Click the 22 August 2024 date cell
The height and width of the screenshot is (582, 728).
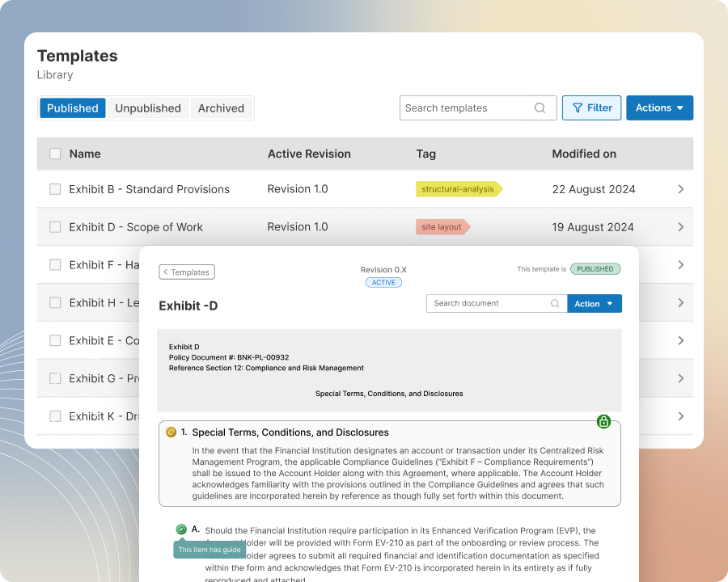(594, 189)
